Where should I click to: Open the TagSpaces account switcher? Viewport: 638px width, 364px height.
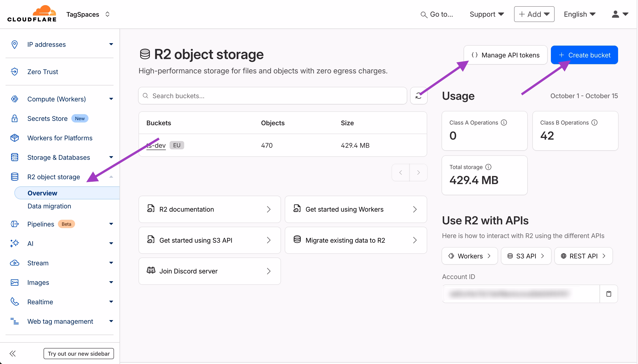[88, 14]
